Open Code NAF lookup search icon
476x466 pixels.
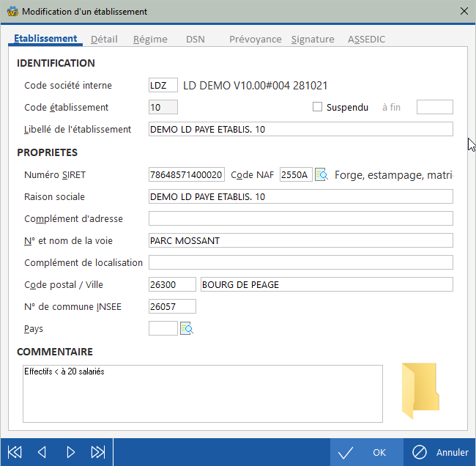(321, 174)
